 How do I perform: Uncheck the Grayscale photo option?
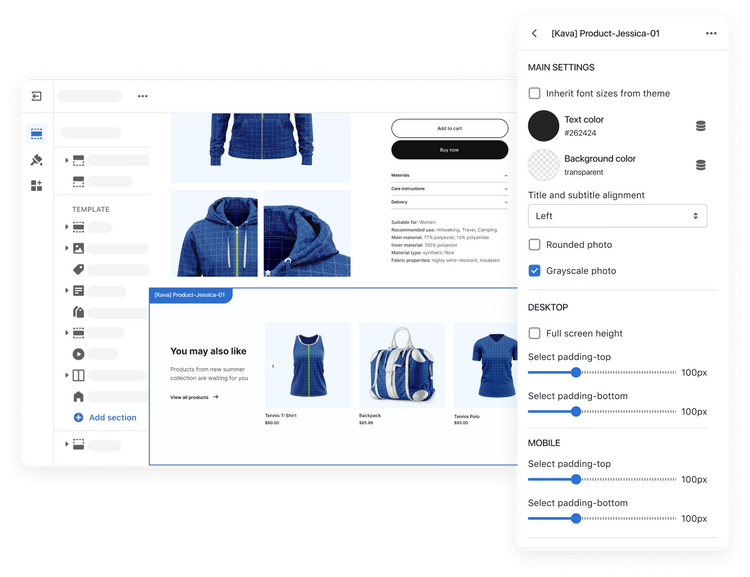pyautogui.click(x=535, y=271)
